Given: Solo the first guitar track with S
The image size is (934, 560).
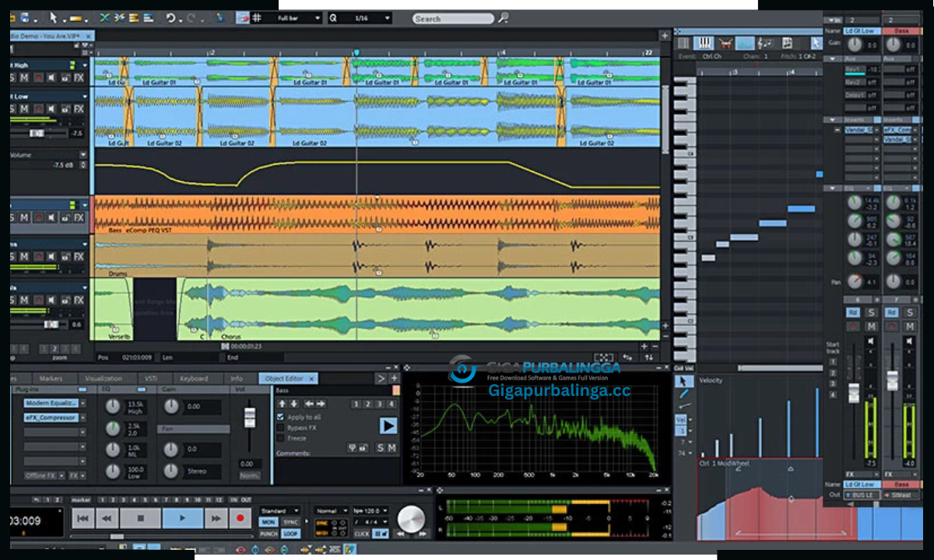Looking at the screenshot, I should tap(13, 78).
